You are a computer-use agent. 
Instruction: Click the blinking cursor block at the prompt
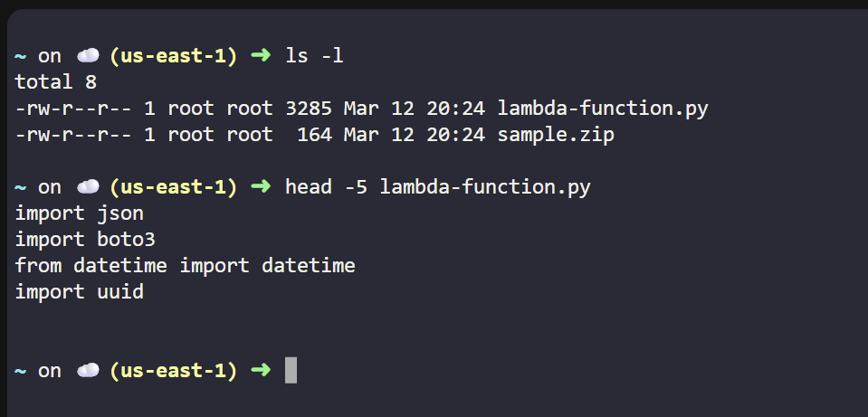(291, 370)
